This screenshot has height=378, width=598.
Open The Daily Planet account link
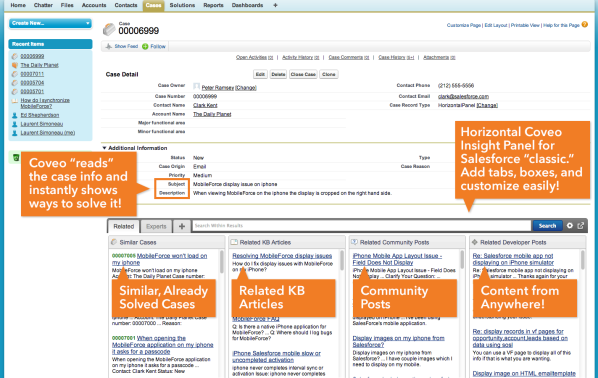point(212,114)
